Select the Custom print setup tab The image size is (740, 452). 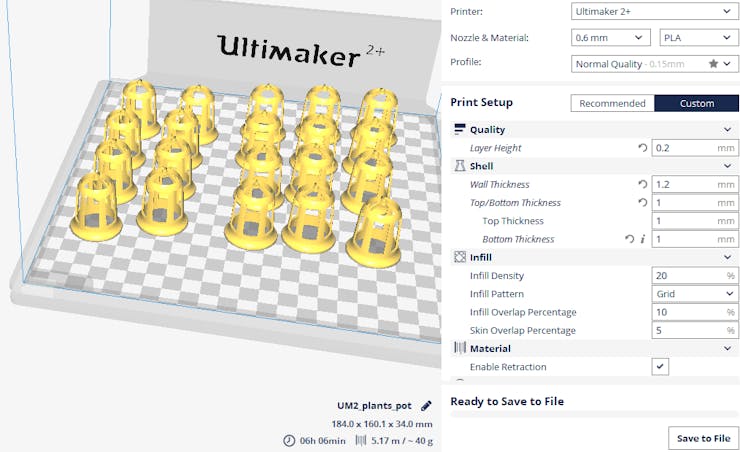click(697, 103)
